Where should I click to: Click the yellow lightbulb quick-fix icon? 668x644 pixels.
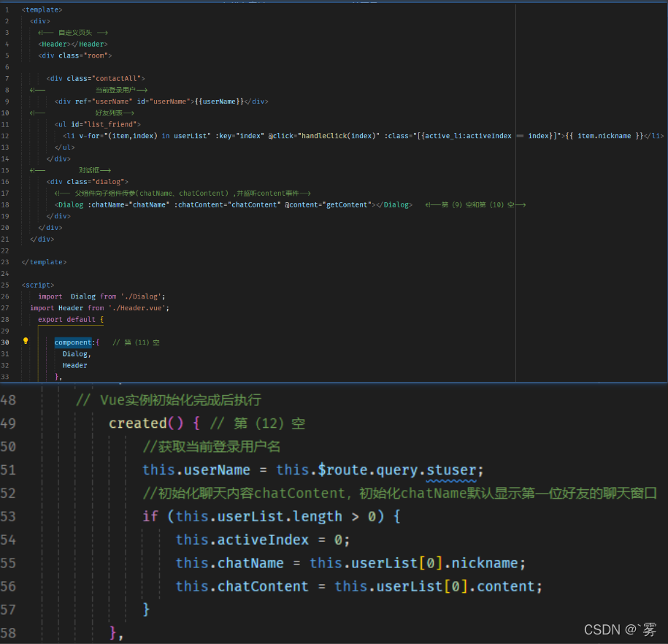[x=26, y=341]
